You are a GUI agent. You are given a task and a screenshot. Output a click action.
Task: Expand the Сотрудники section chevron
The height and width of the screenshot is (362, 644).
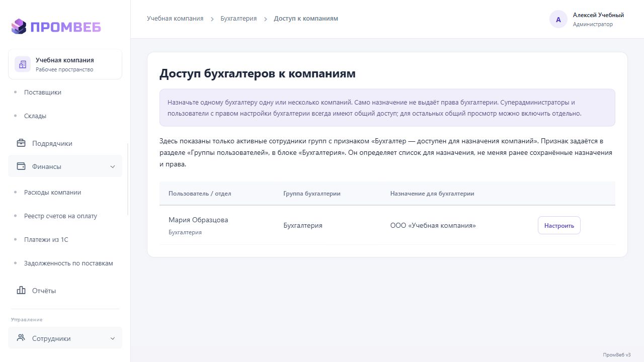point(113,338)
